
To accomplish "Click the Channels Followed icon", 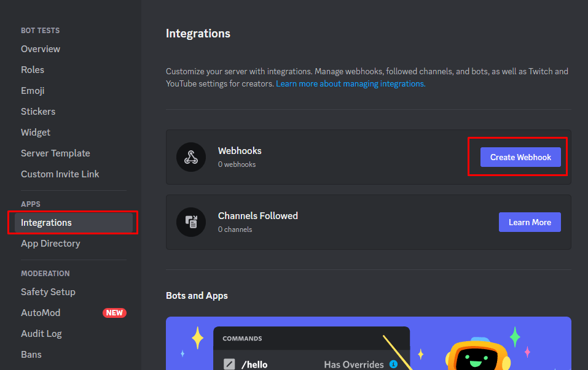I will coord(191,222).
